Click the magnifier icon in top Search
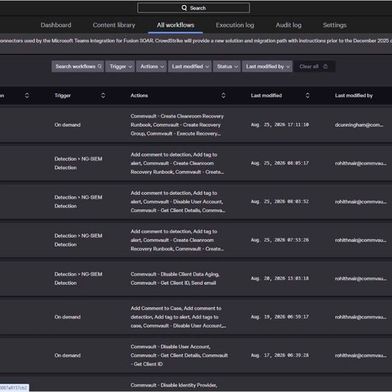 tap(184, 8)
